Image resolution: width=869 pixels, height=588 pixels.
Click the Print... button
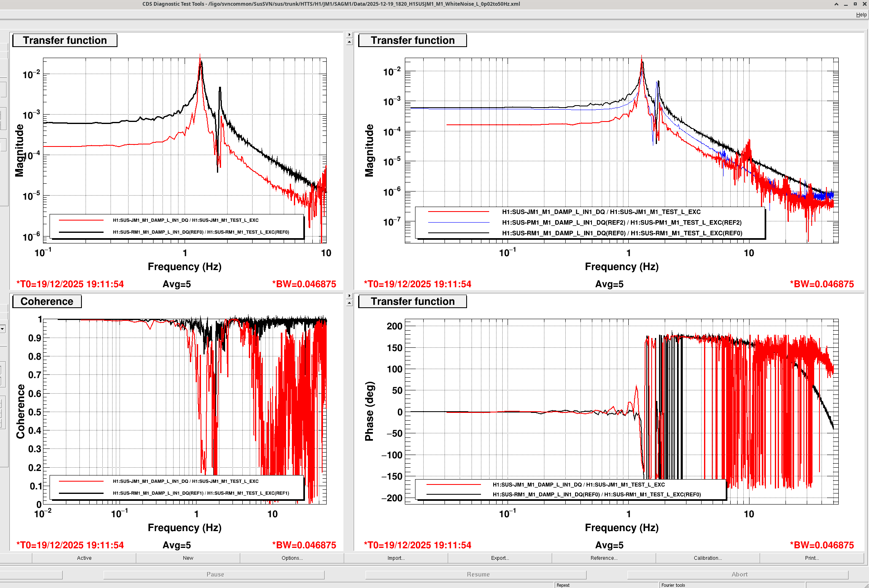point(812,558)
